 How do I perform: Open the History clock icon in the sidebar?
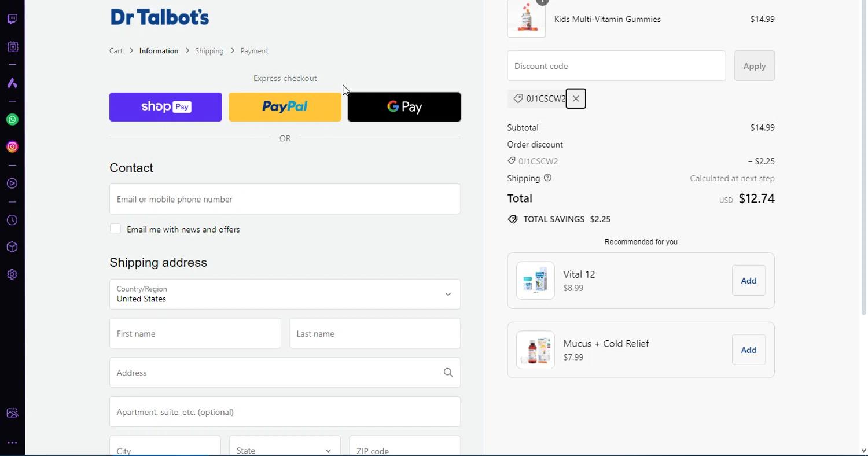point(12,220)
